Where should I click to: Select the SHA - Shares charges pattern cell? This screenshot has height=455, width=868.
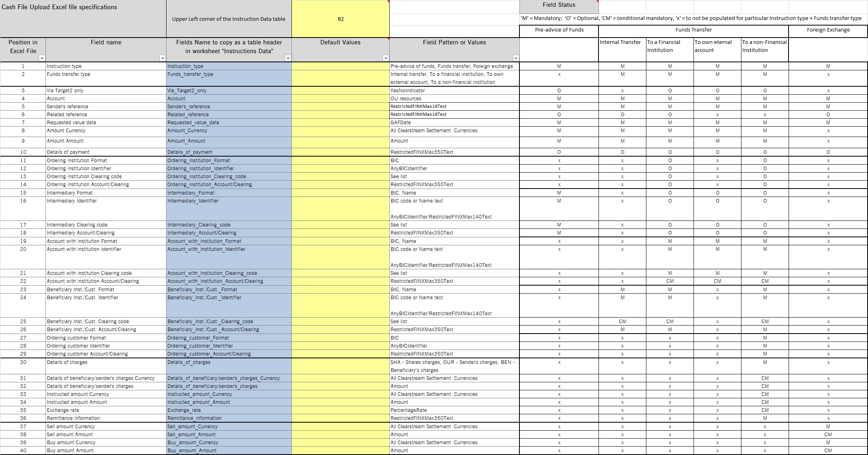[454, 366]
